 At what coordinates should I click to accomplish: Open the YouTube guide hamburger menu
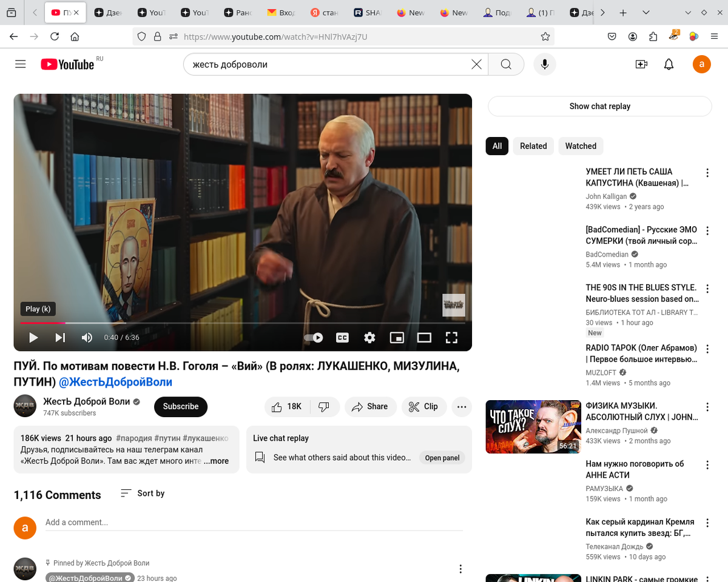point(21,64)
